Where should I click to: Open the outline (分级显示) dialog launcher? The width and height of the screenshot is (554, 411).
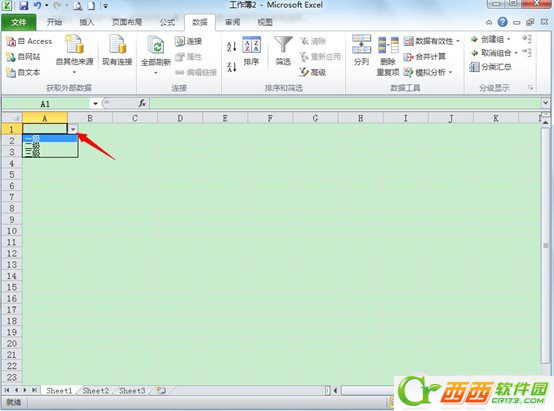tap(530, 88)
